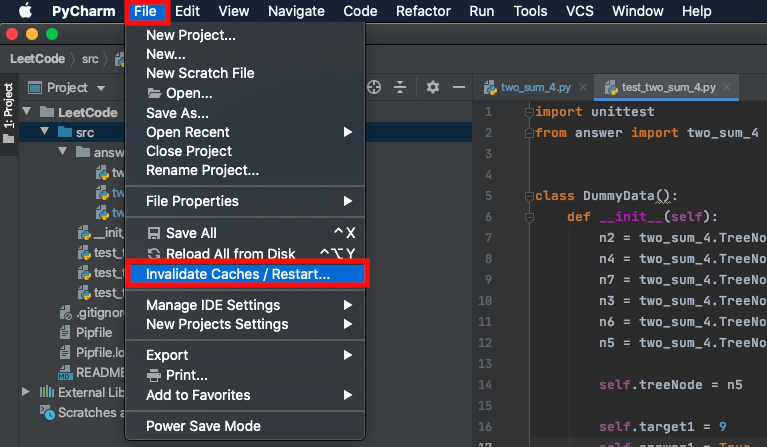Expand New Projects Settings submenu

pos(245,324)
